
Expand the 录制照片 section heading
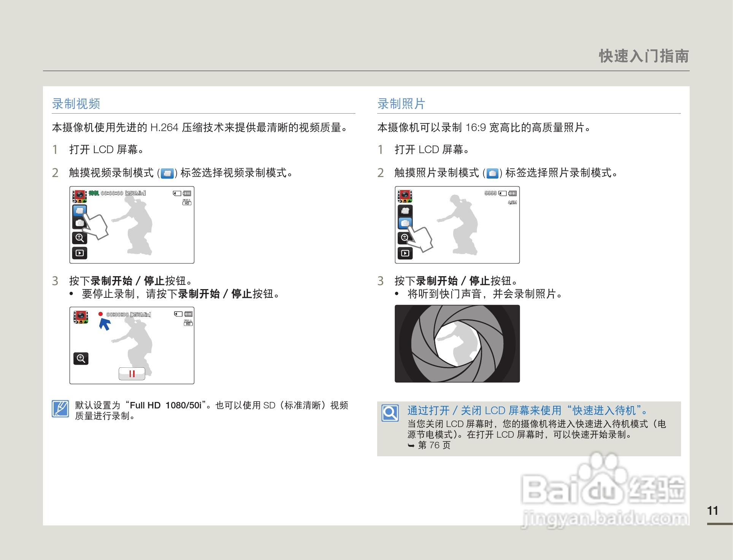(x=402, y=103)
